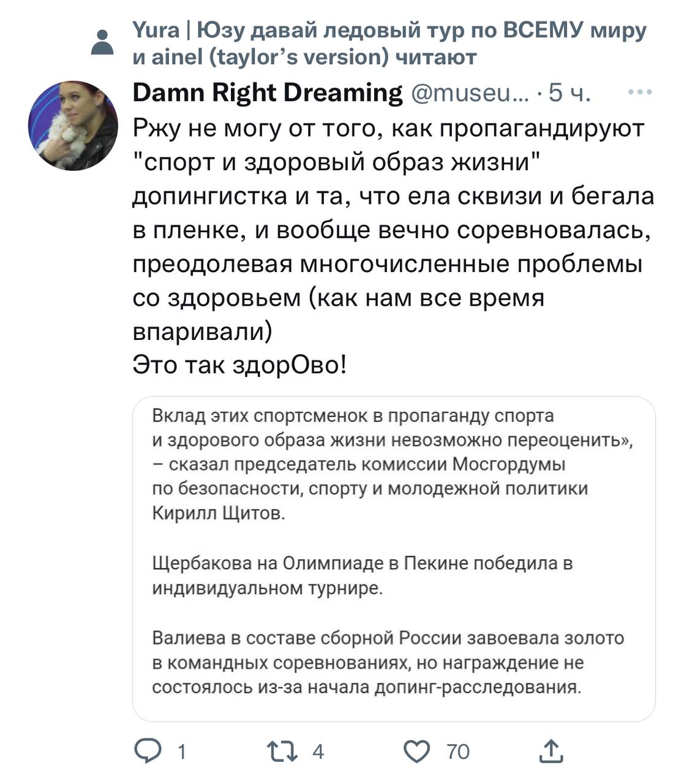Viewport: 684px width, 784px height.
Task: Click the person silhouette icon beside Yura
Action: click(x=102, y=43)
